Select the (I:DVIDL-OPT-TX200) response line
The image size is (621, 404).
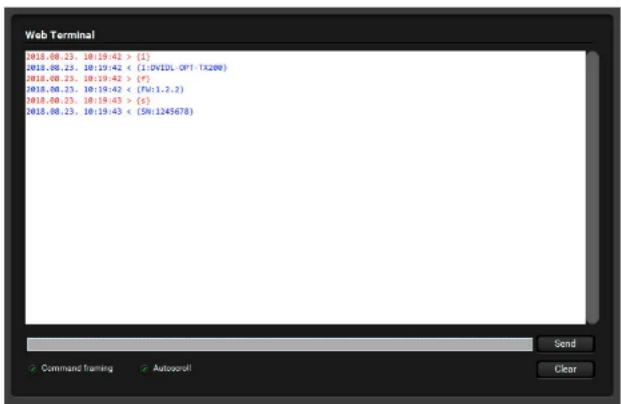pyautogui.click(x=126, y=68)
